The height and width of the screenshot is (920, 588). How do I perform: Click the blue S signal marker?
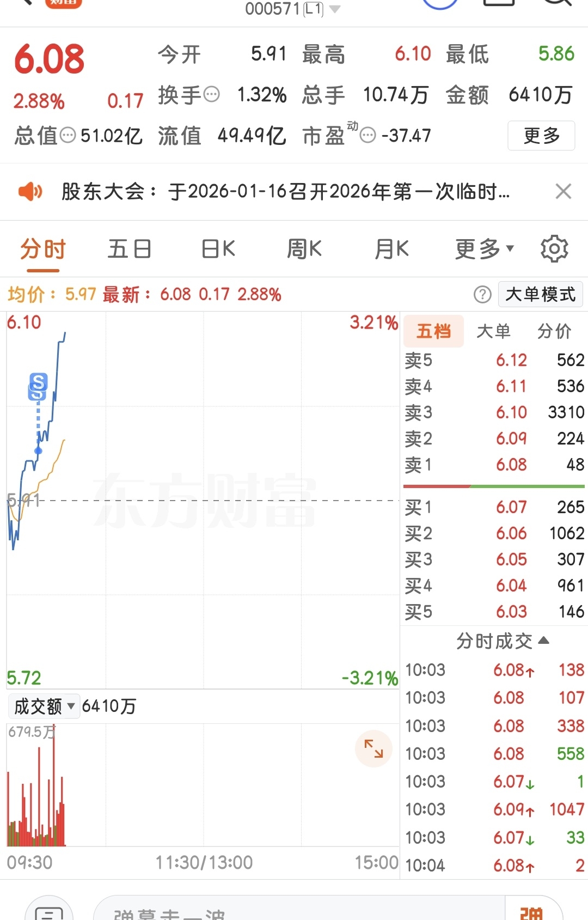[x=38, y=385]
